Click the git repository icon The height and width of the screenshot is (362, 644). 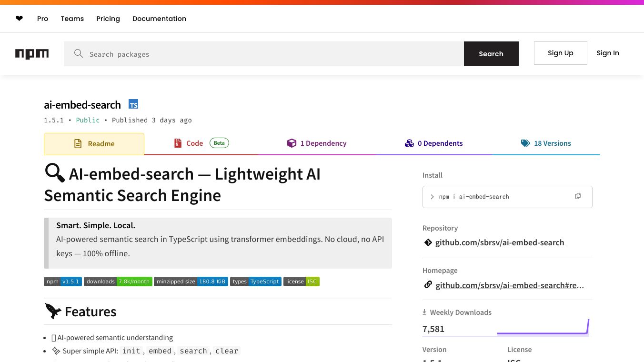click(x=428, y=242)
